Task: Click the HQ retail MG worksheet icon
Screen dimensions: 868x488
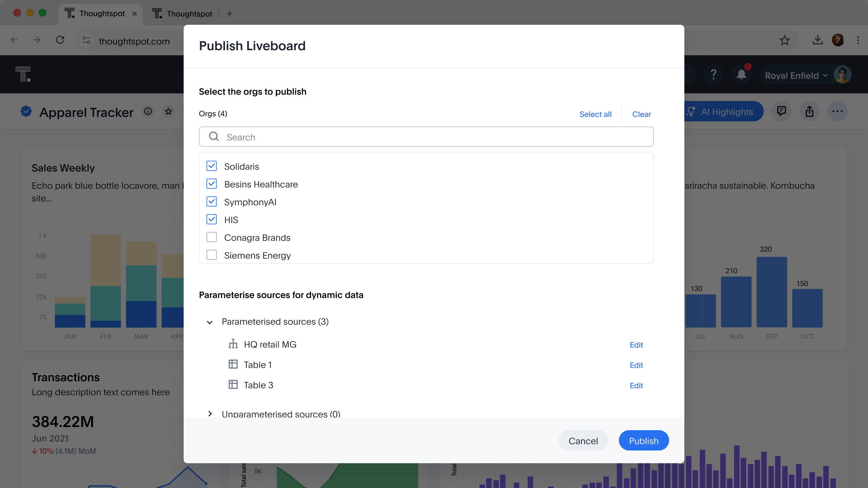Action: pyautogui.click(x=233, y=344)
